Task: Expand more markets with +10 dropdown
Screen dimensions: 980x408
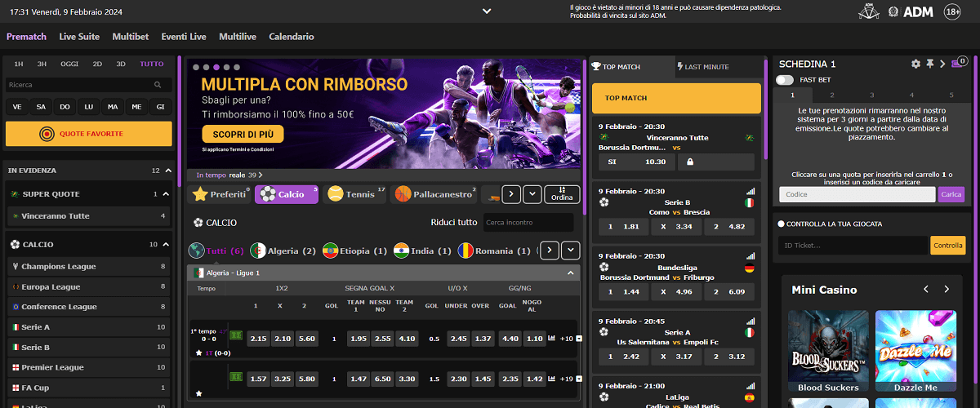Action: point(579,338)
